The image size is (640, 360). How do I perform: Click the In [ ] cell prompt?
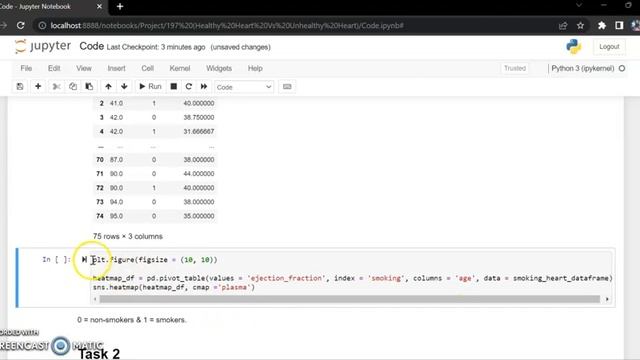click(56, 260)
